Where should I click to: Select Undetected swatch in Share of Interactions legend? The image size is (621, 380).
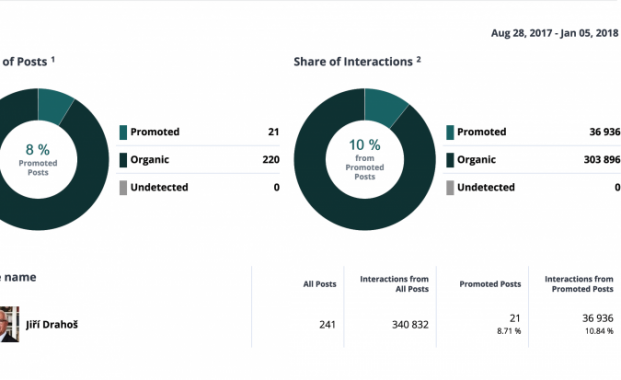tap(450, 188)
